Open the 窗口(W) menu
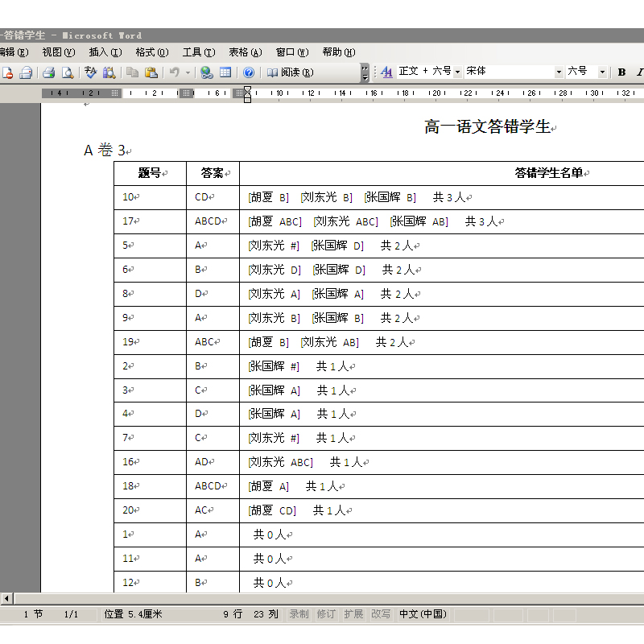Screen dimensions: 644x644 [292, 52]
